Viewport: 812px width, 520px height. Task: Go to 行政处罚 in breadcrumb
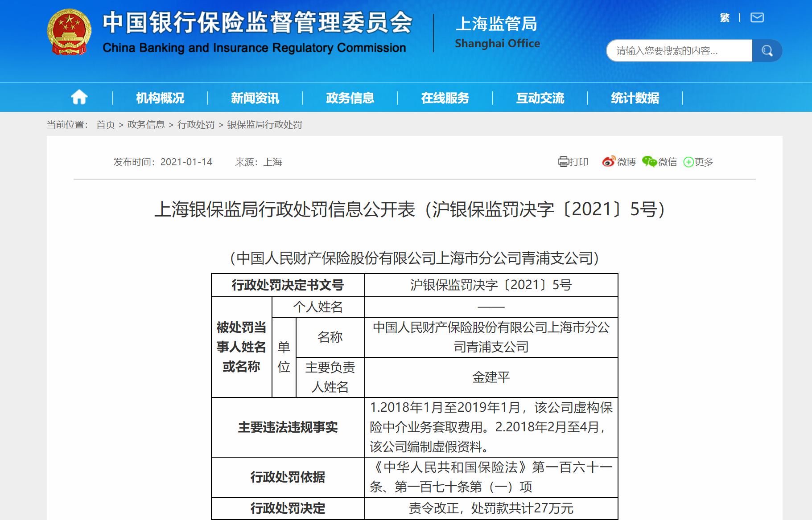[196, 125]
